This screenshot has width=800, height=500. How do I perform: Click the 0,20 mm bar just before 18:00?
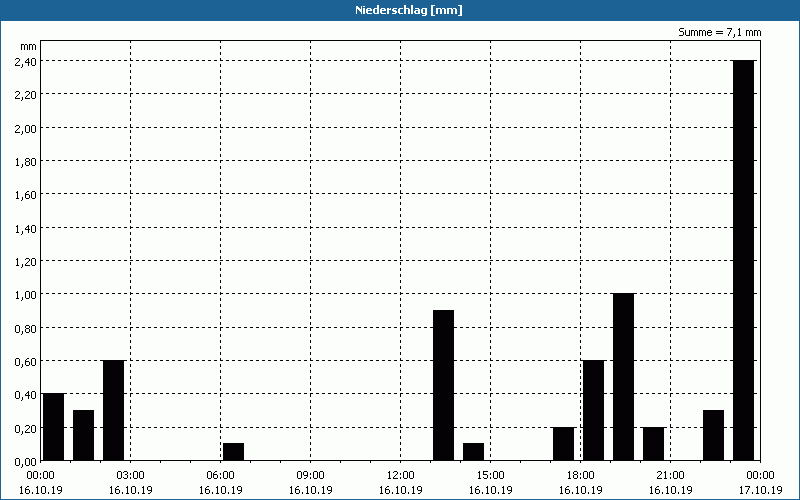point(563,444)
